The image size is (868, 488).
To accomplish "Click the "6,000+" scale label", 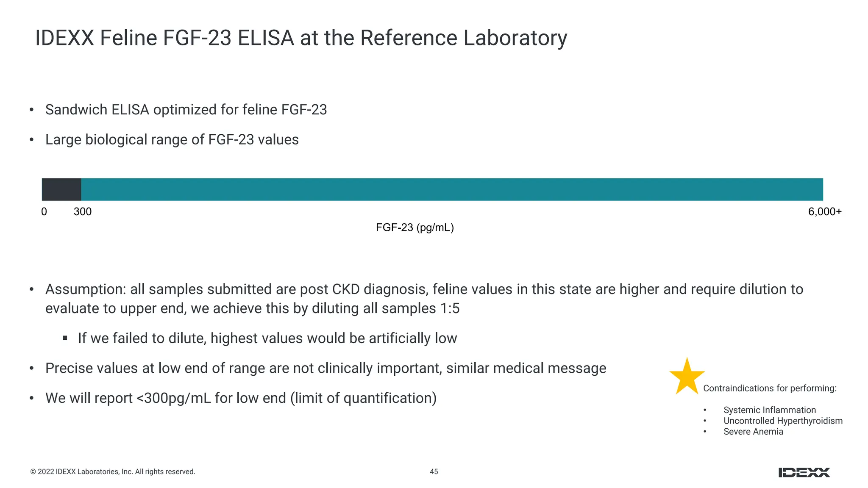I will click(825, 212).
